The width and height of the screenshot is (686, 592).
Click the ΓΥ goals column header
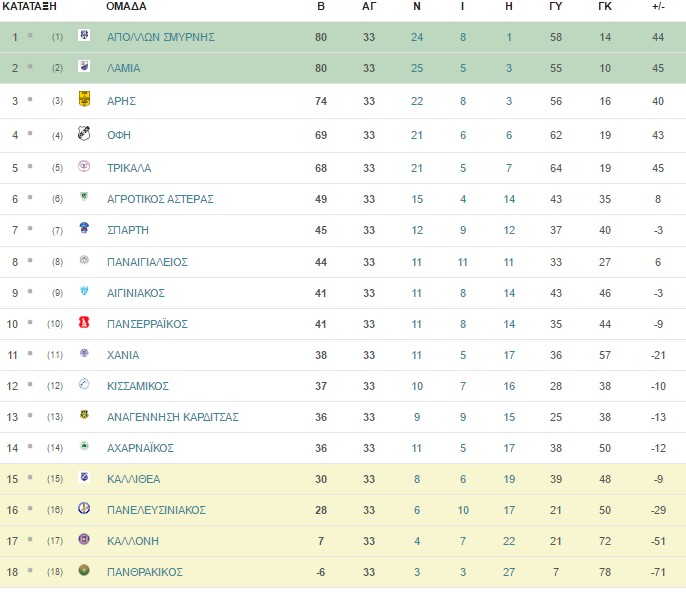point(556,6)
